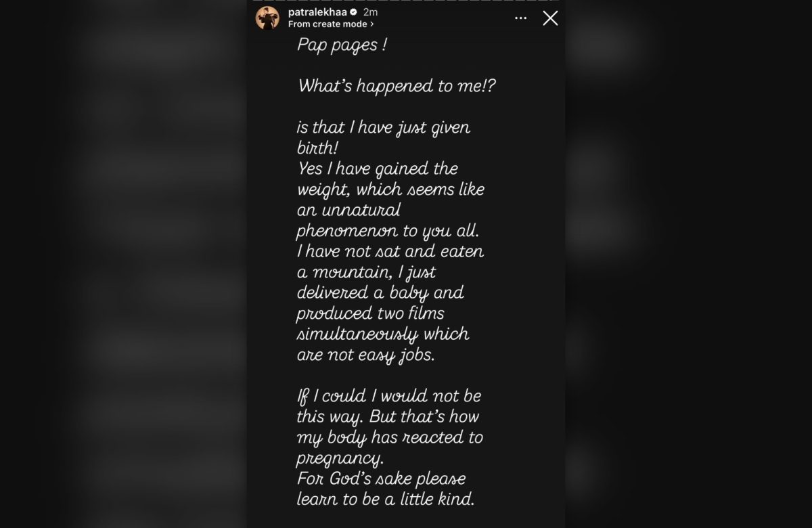The height and width of the screenshot is (528, 812).
Task: Tap the single word "pregnancy." line
Action: (340, 459)
